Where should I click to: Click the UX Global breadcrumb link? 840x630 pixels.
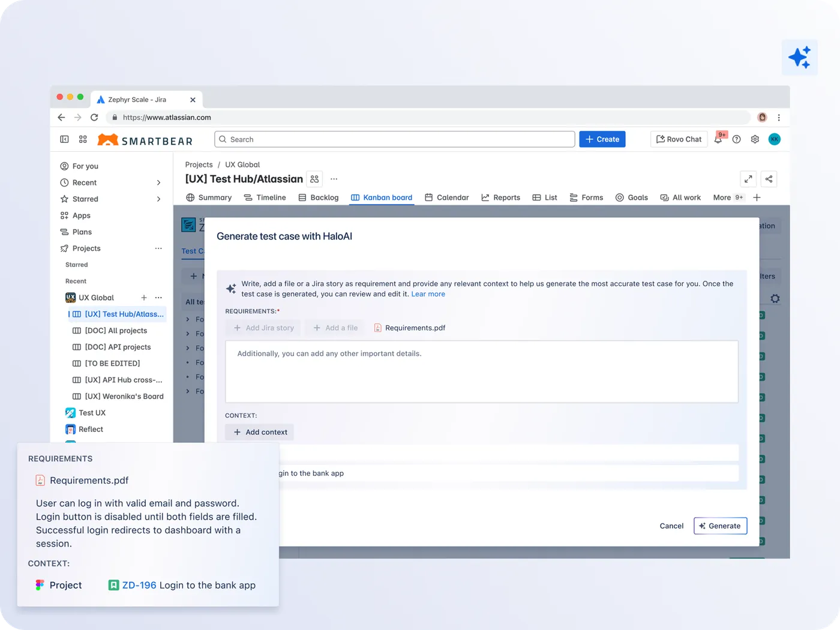click(x=242, y=164)
